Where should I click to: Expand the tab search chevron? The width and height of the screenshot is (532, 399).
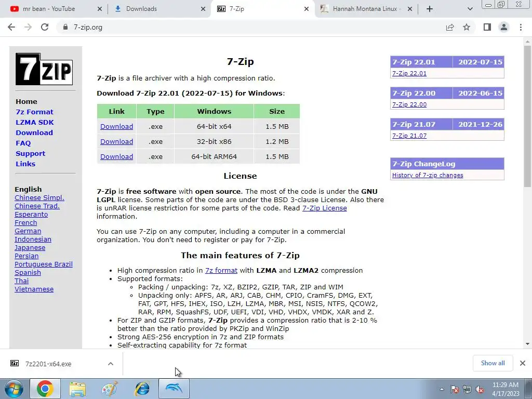coord(470,9)
